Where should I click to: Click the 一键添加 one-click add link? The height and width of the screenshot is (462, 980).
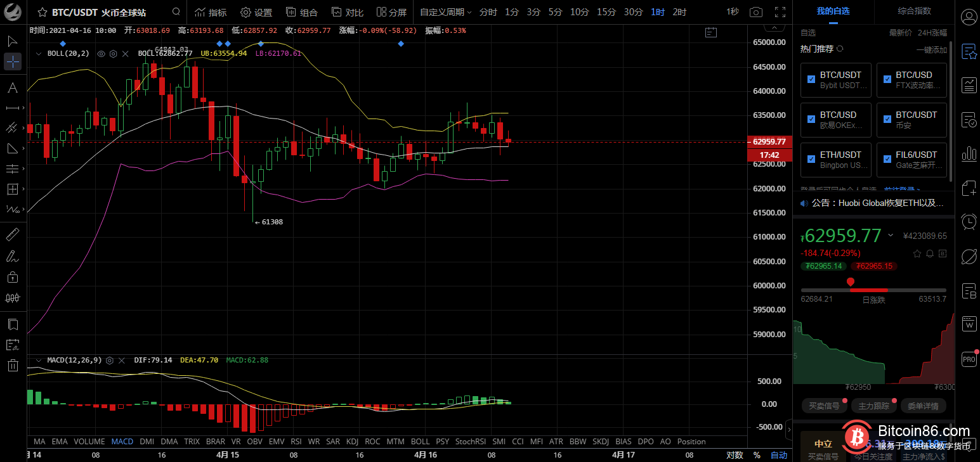(931, 49)
